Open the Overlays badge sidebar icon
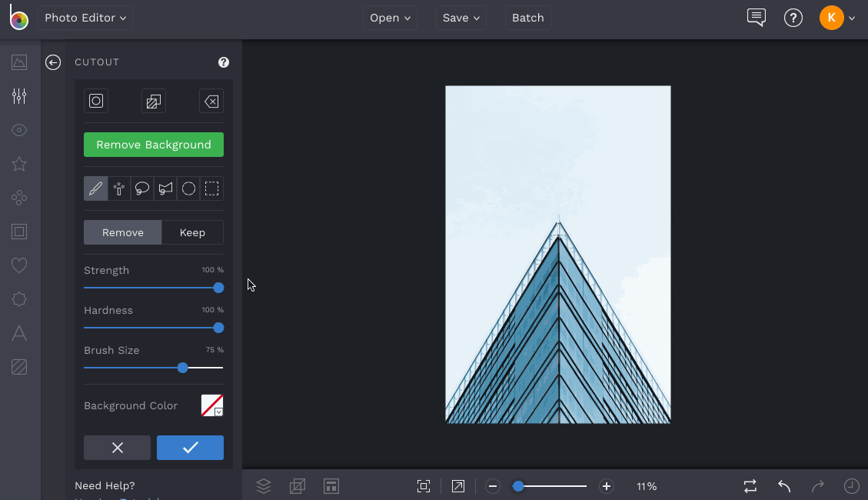 tap(19, 299)
